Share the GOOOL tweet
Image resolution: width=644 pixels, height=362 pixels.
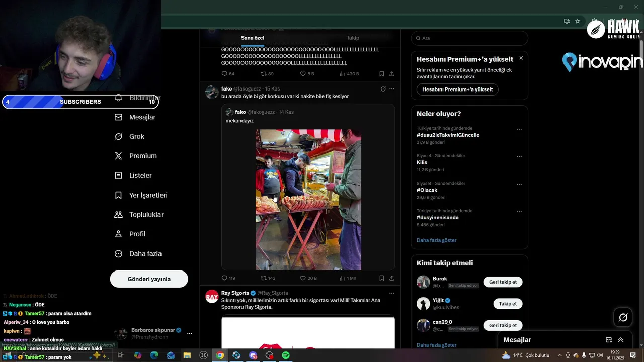(392, 74)
